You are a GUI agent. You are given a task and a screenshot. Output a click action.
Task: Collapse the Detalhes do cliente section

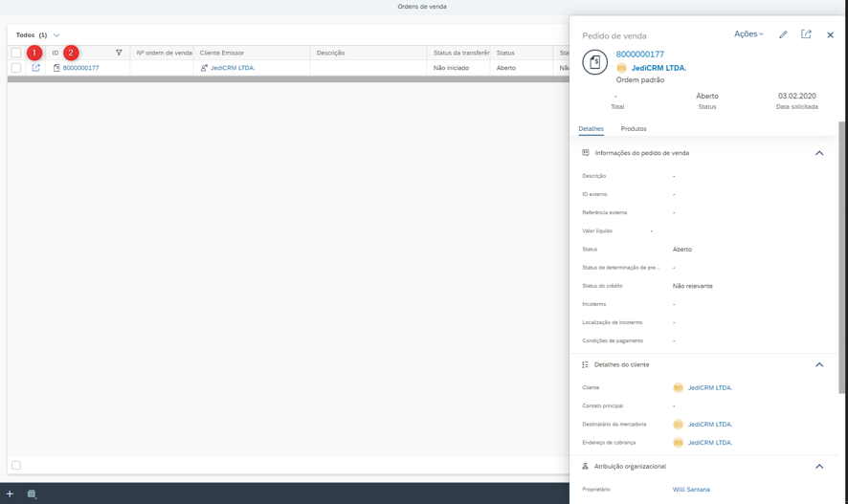[819, 365]
